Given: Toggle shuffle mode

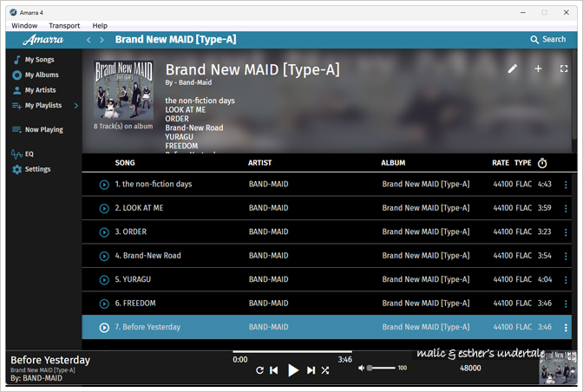Looking at the screenshot, I should pyautogui.click(x=325, y=370).
